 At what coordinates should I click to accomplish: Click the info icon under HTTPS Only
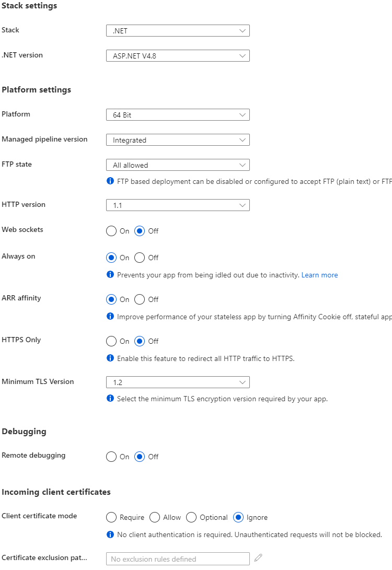110,358
